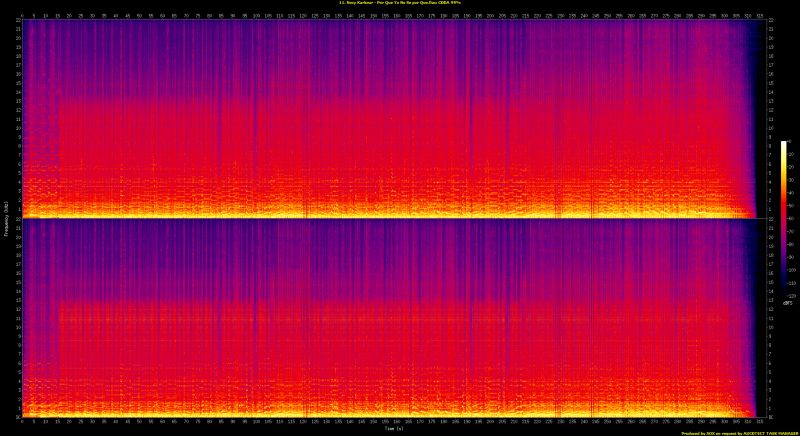Click the 'Time (s)' axis label at bottom
Image resolution: width=800 pixels, height=436 pixels.
pyautogui.click(x=392, y=430)
